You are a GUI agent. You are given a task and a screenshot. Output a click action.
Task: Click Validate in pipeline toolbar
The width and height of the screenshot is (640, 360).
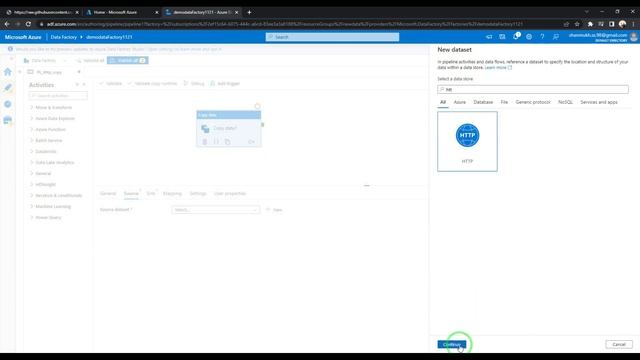click(111, 84)
